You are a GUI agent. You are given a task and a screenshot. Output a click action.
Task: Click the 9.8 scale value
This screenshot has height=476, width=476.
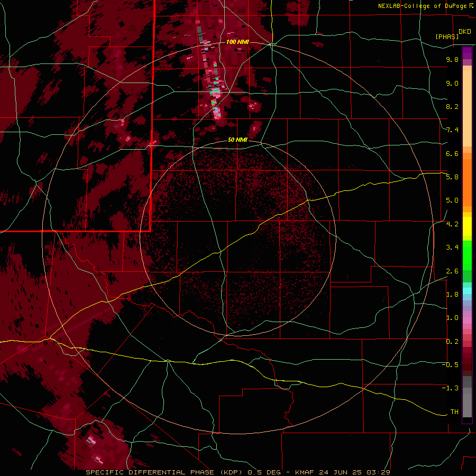point(452,59)
